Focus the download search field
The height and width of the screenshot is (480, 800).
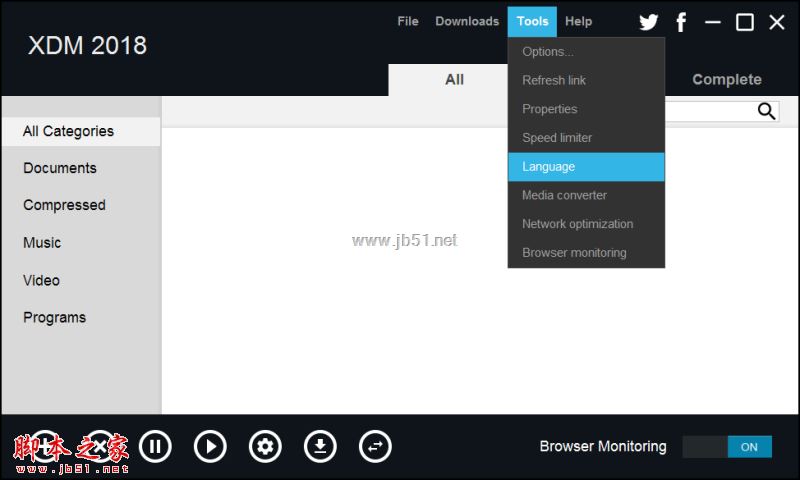[x=710, y=111]
